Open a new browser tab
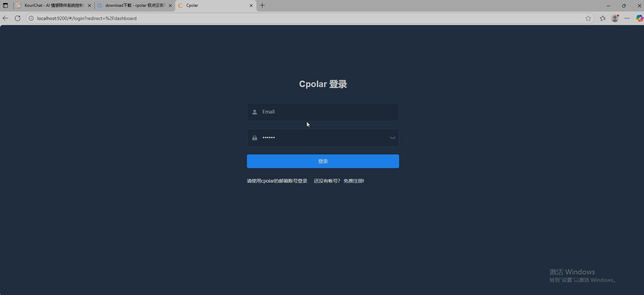The image size is (644, 295). pyautogui.click(x=262, y=5)
